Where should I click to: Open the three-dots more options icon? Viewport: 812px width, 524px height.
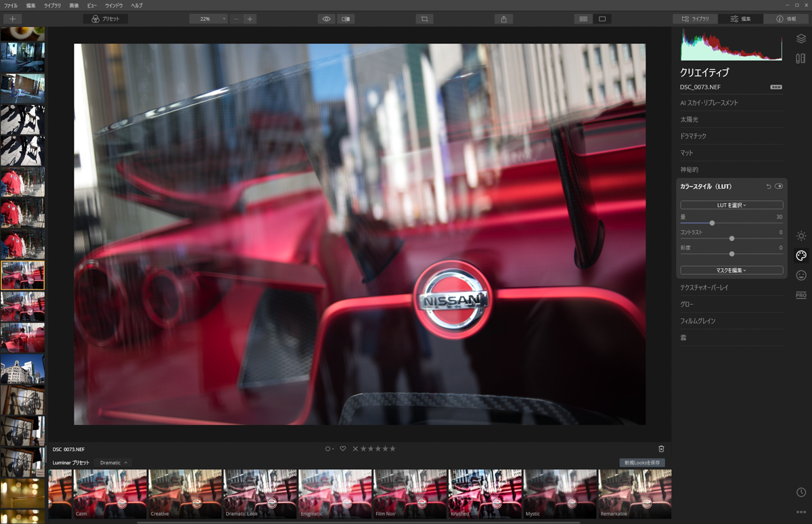click(x=801, y=512)
